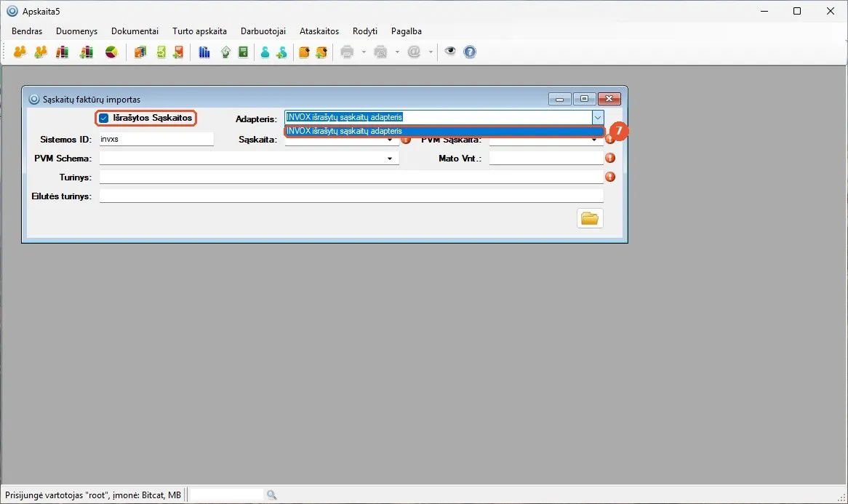Click the magnifier icon in the status bar
This screenshot has width=848, height=504.
(271, 495)
